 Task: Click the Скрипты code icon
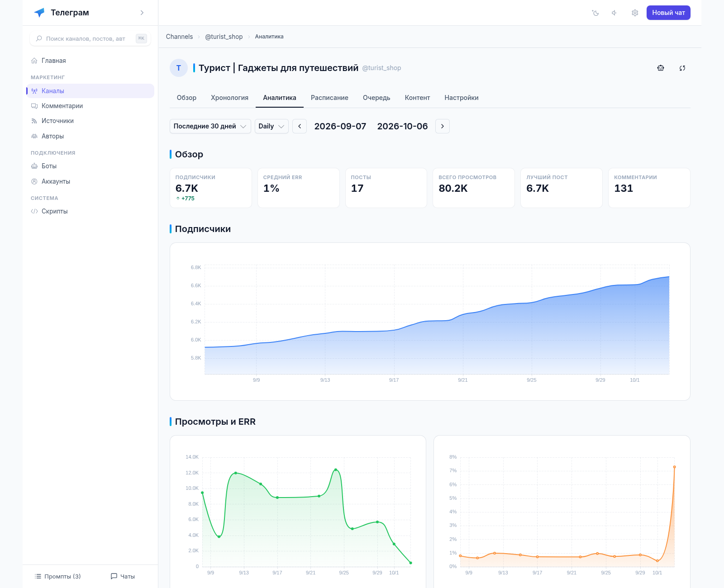34,211
